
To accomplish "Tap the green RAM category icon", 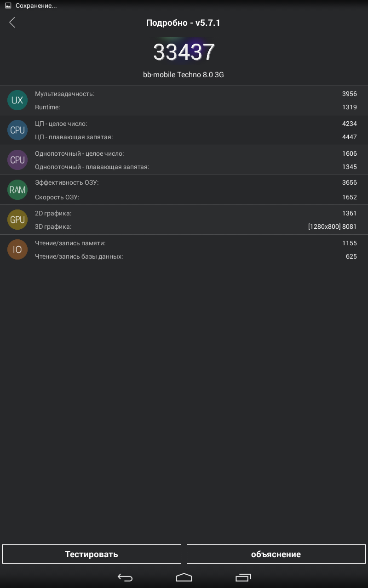I will pos(17,190).
